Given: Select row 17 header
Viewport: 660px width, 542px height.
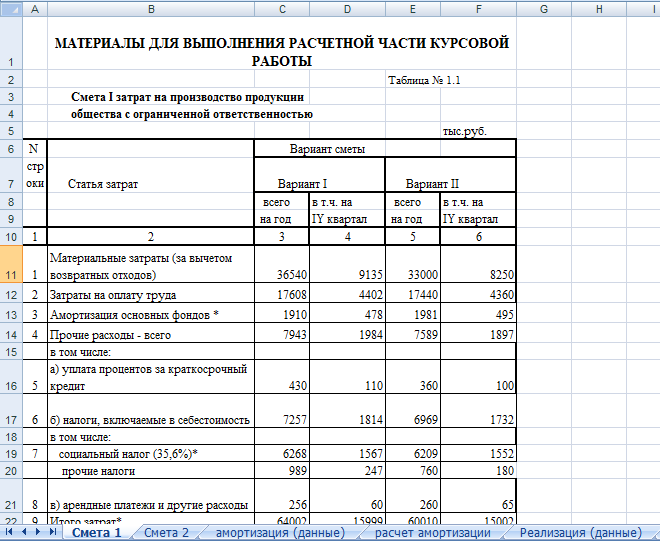Looking at the screenshot, I should (x=11, y=411).
